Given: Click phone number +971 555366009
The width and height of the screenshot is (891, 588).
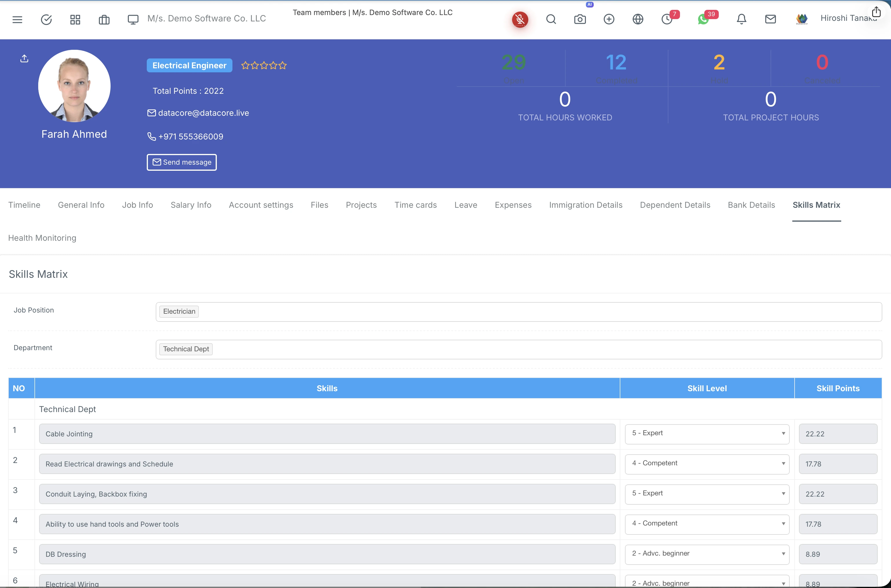Looking at the screenshot, I should click(190, 137).
